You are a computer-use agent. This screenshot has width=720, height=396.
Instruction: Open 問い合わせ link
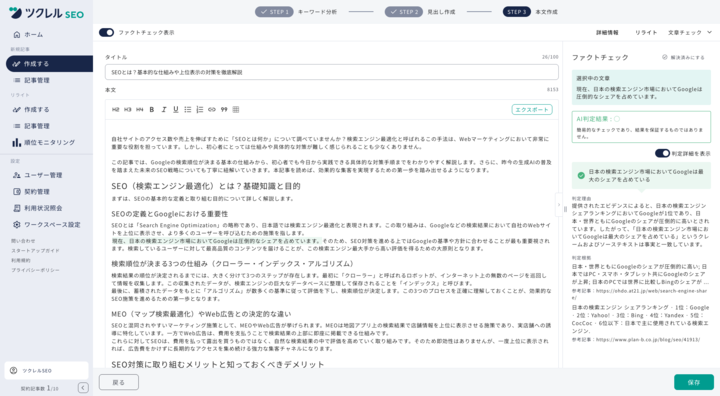click(x=23, y=241)
